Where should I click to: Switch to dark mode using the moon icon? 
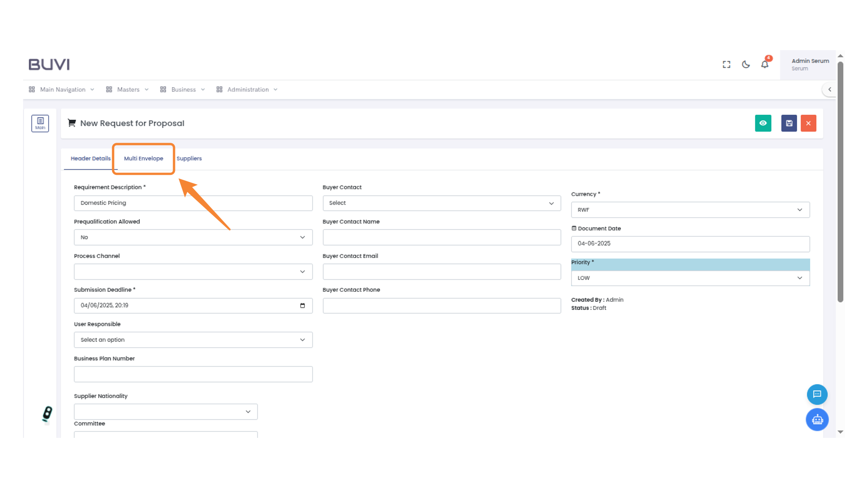(745, 64)
